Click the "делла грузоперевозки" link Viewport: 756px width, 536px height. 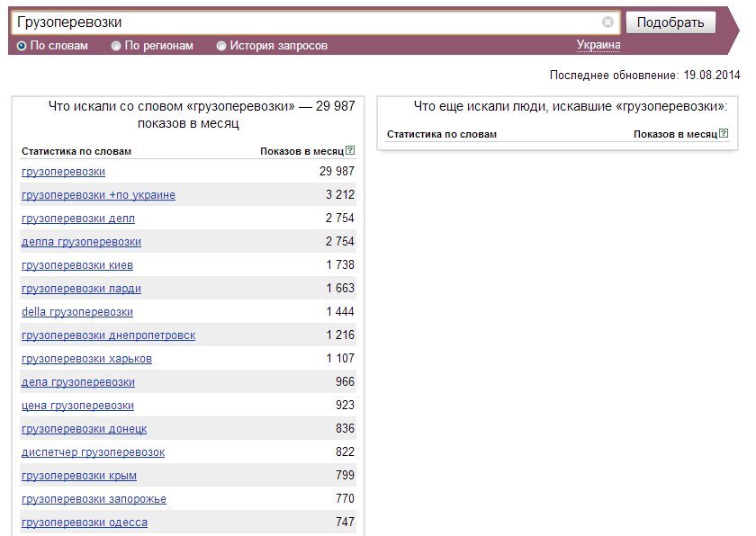(x=81, y=242)
